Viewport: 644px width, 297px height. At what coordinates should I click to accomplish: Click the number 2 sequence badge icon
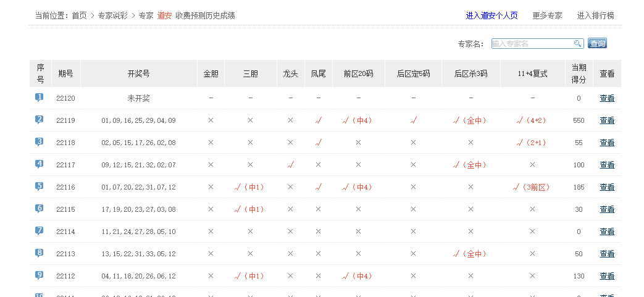40,120
